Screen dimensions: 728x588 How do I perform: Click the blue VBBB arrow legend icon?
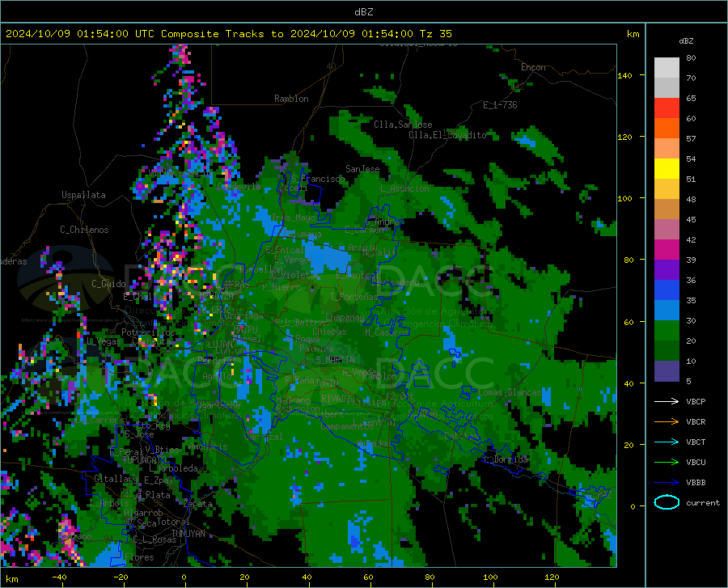[667, 483]
